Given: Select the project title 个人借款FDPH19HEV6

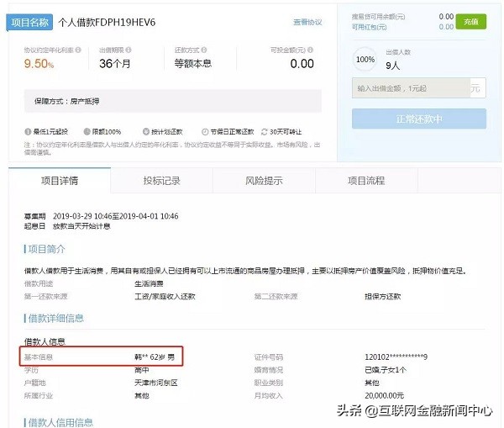Looking at the screenshot, I should (x=107, y=22).
